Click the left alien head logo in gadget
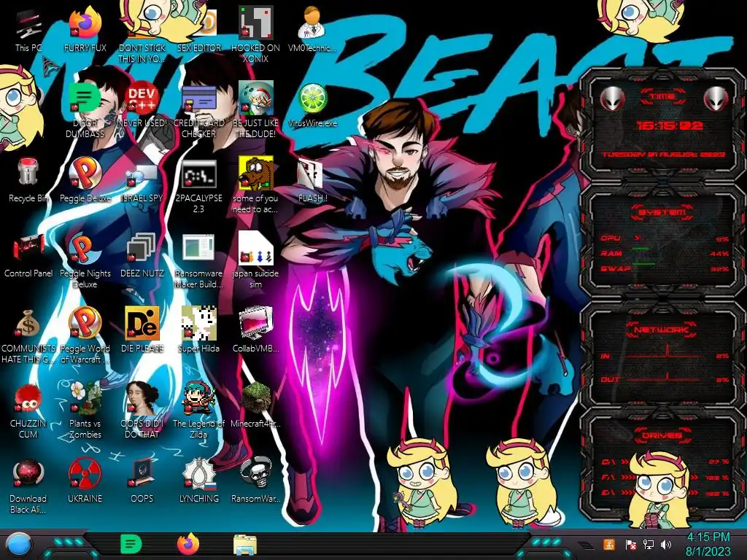The image size is (747, 560). point(612,98)
